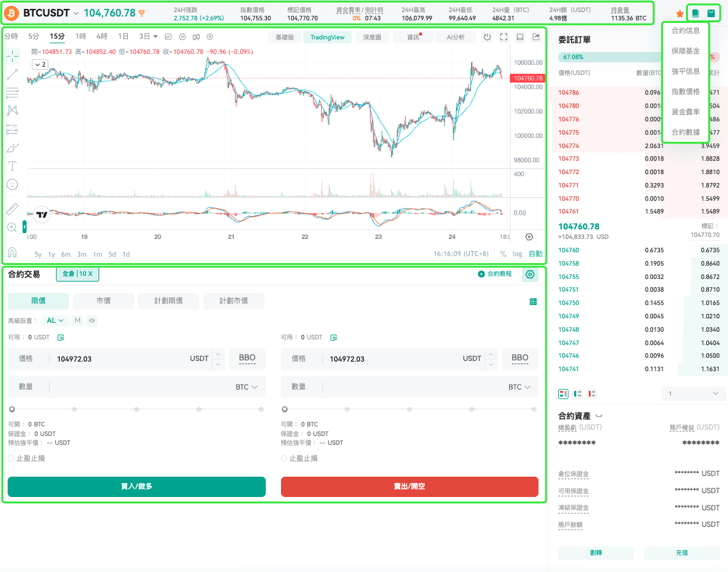This screenshot has height=572, width=728.
Task: Open 資金費率 in the dropdown menu
Action: click(685, 112)
